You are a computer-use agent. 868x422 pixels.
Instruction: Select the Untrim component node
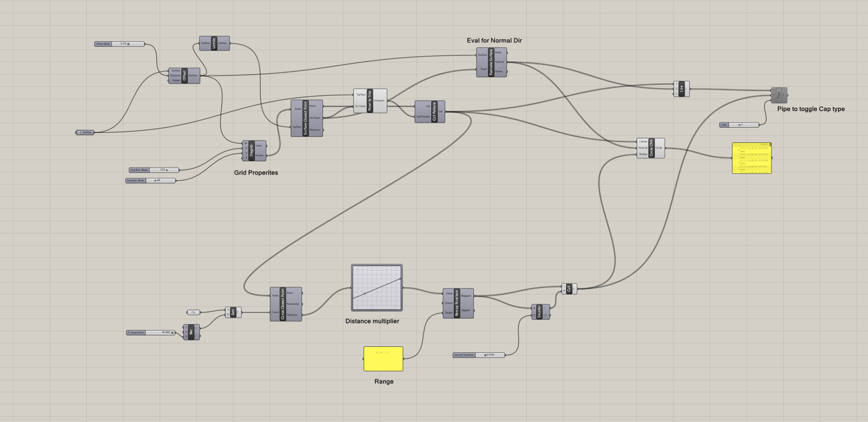click(214, 43)
